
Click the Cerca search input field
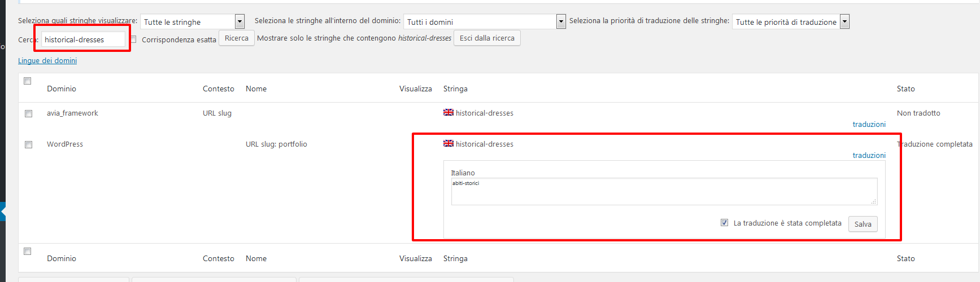click(x=83, y=39)
